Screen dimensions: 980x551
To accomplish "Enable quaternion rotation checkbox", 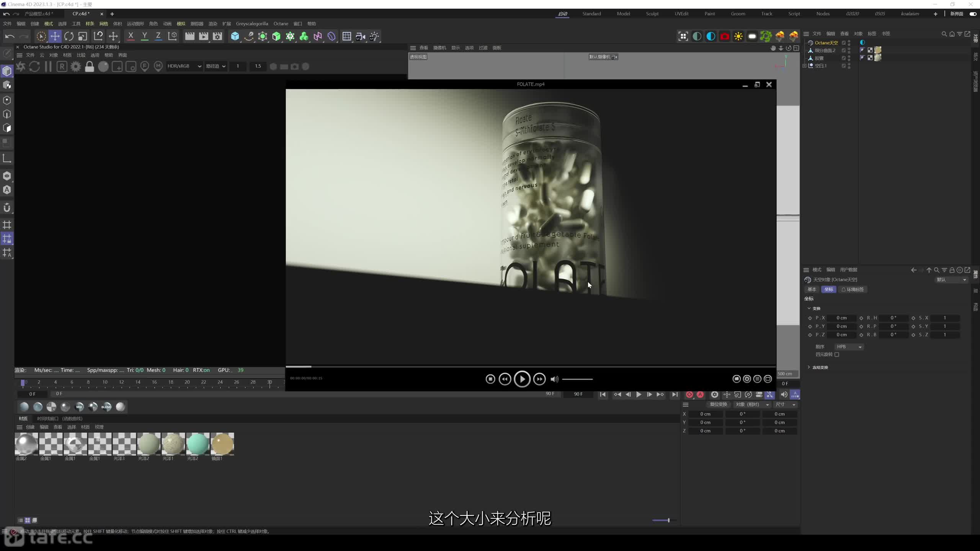I will [837, 355].
